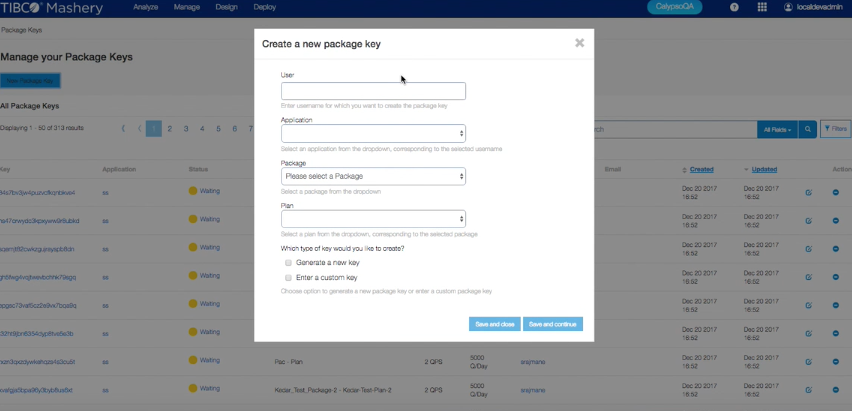
Task: Delete the key ending in 8us6xt
Action: 836,390
